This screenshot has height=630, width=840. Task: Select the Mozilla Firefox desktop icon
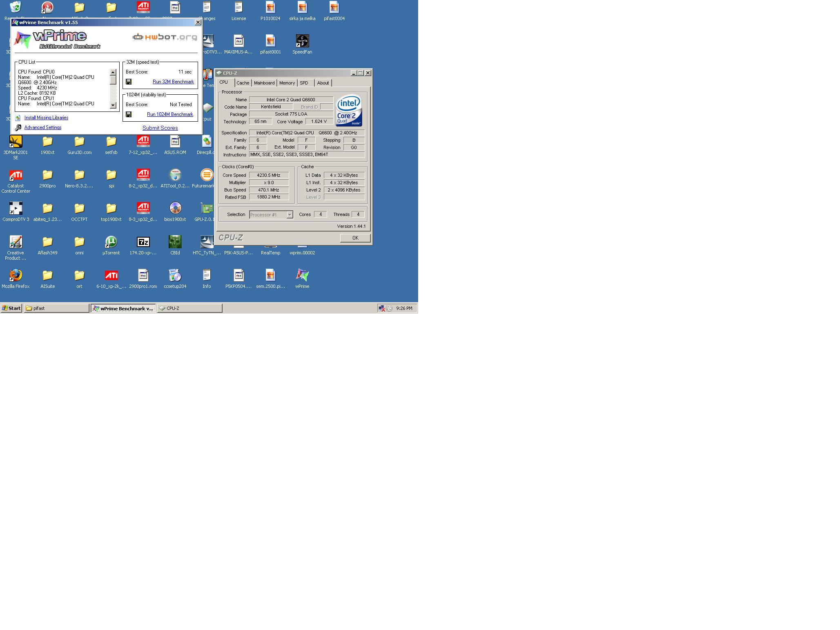[x=16, y=279]
